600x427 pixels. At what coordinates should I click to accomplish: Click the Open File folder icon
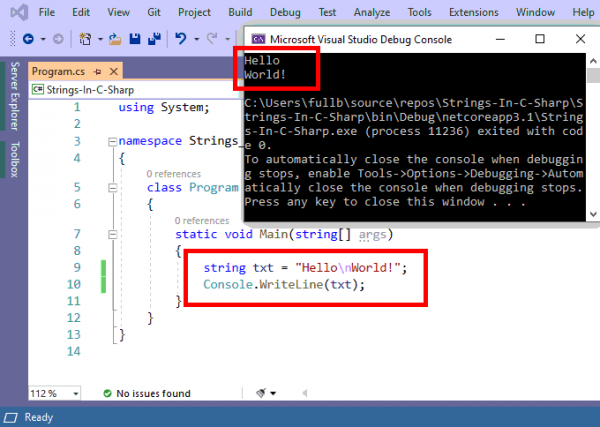click(x=116, y=39)
